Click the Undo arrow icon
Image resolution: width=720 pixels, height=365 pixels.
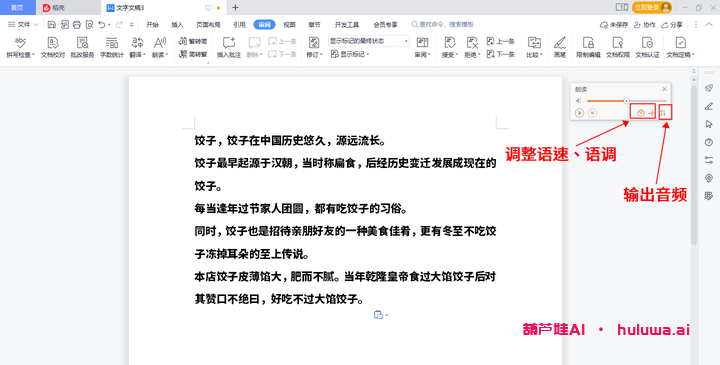pos(101,25)
